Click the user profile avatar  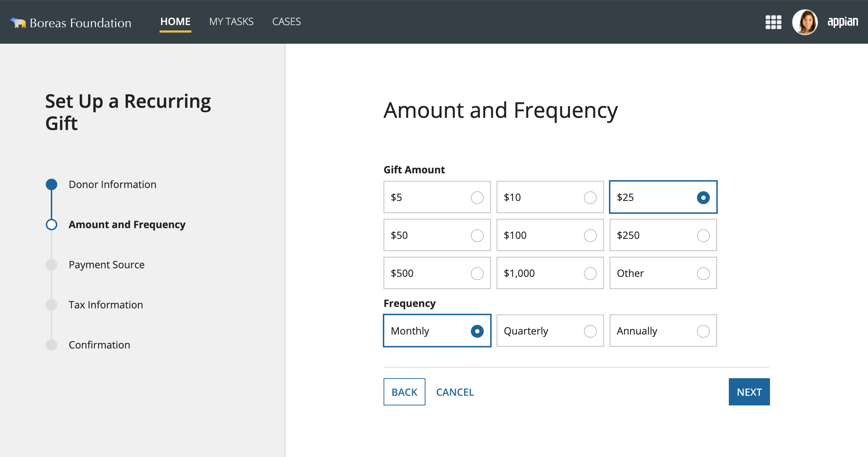[x=805, y=22]
